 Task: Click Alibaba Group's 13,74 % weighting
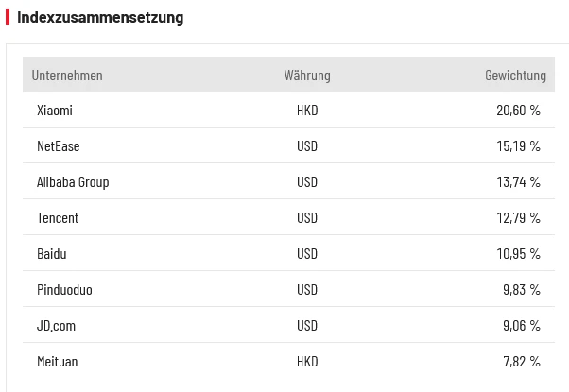518,182
